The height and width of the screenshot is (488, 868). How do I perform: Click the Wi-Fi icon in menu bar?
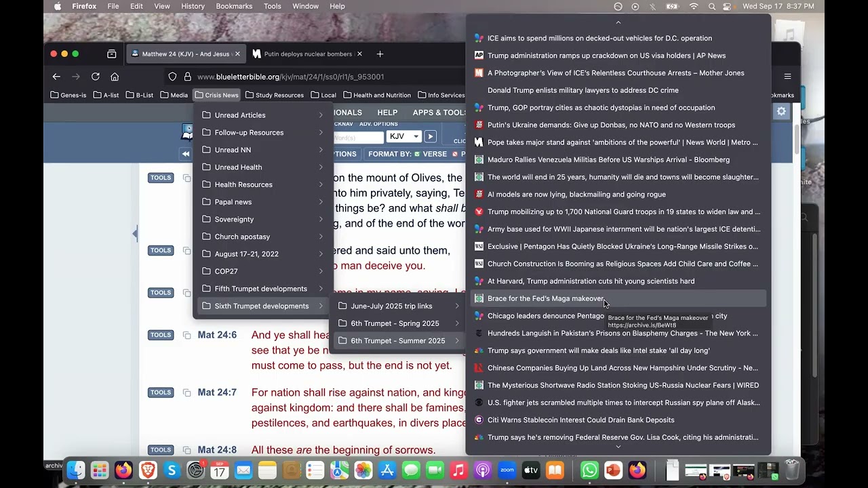point(693,6)
